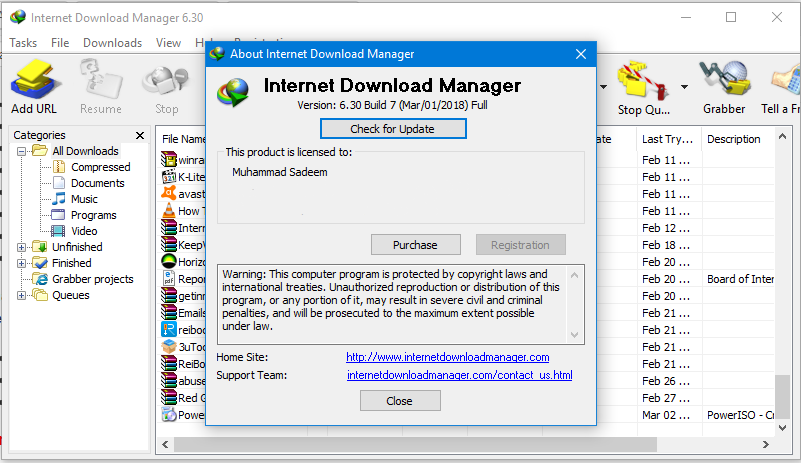Viewport: 801px width, 475px height.
Task: Click the Stop toolbar icon
Action: (166, 81)
